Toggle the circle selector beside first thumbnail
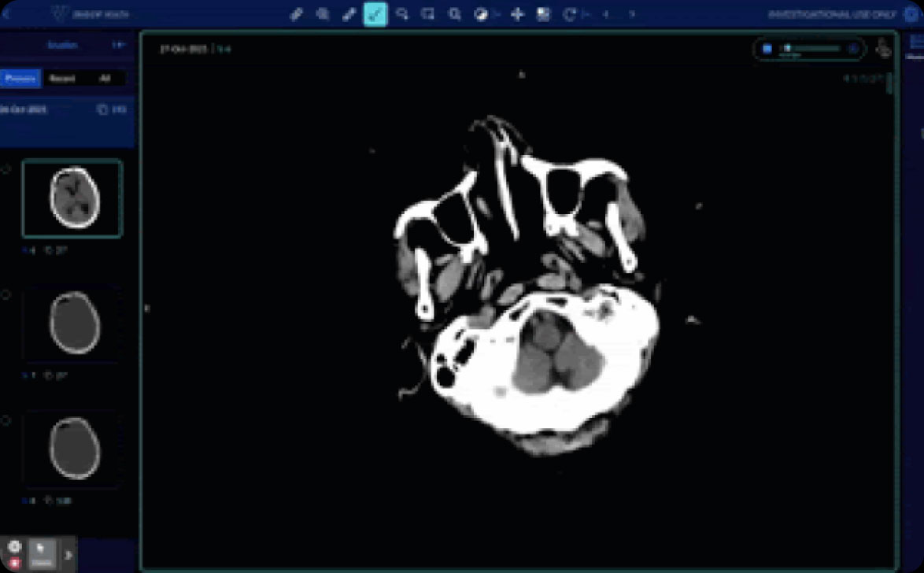The width and height of the screenshot is (924, 573). (6, 170)
